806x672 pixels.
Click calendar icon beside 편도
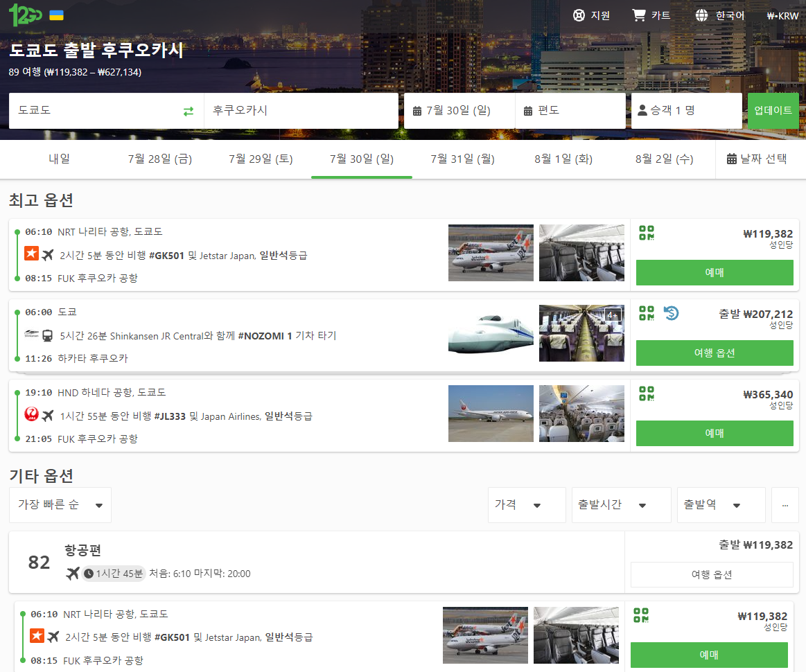pos(528,111)
